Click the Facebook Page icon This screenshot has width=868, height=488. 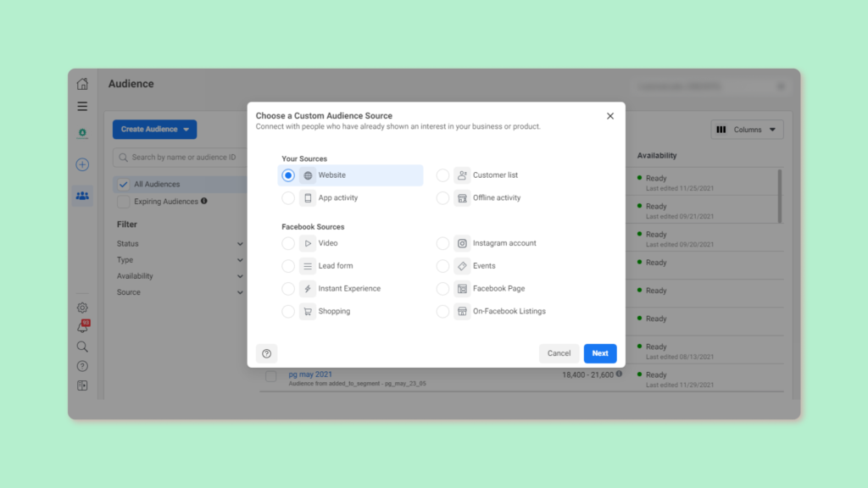[x=462, y=289]
